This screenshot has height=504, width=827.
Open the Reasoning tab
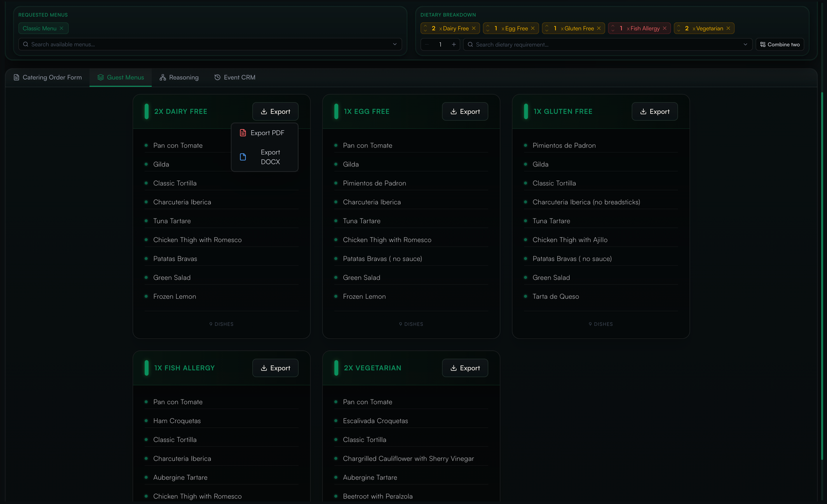coord(179,78)
